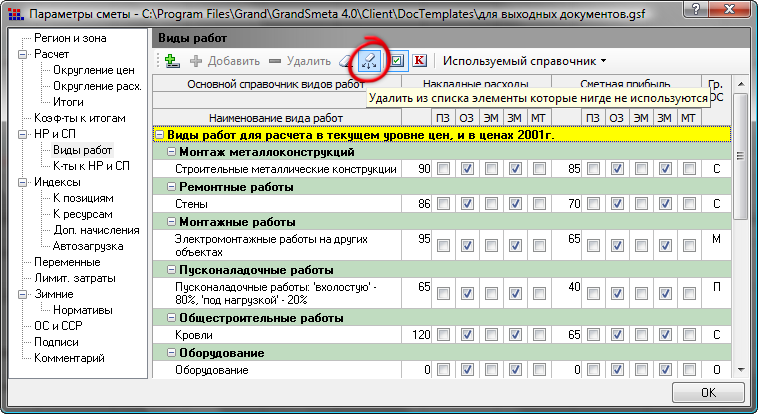Select Виды работ in the tree

(x=83, y=150)
